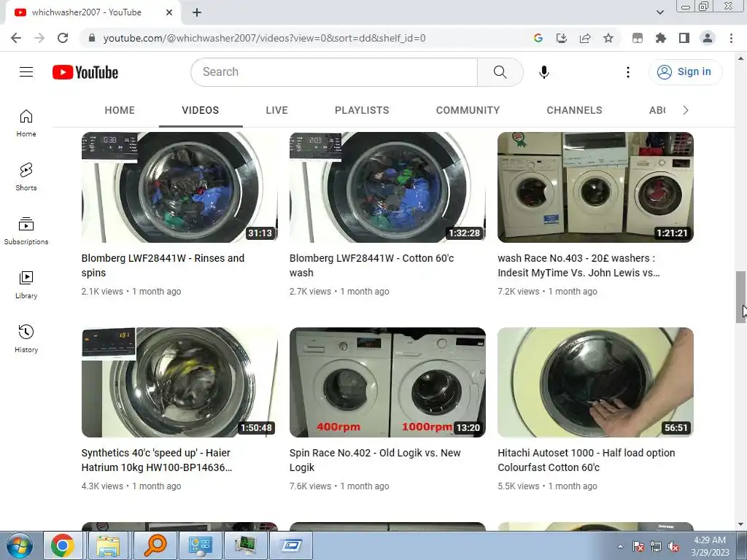The width and height of the screenshot is (747, 560).
Task: Bookmark this page with the star
Action: click(608, 38)
